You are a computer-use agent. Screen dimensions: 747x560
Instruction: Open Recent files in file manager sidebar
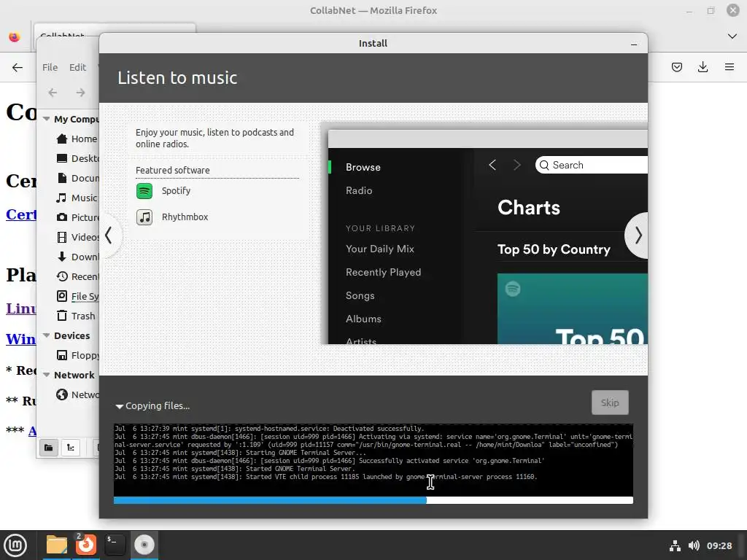(77, 276)
